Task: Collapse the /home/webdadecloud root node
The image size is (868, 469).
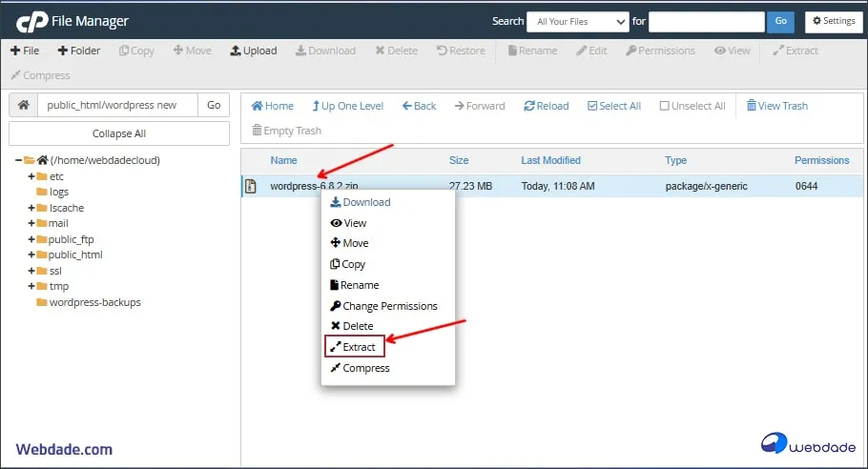Action: tap(19, 160)
